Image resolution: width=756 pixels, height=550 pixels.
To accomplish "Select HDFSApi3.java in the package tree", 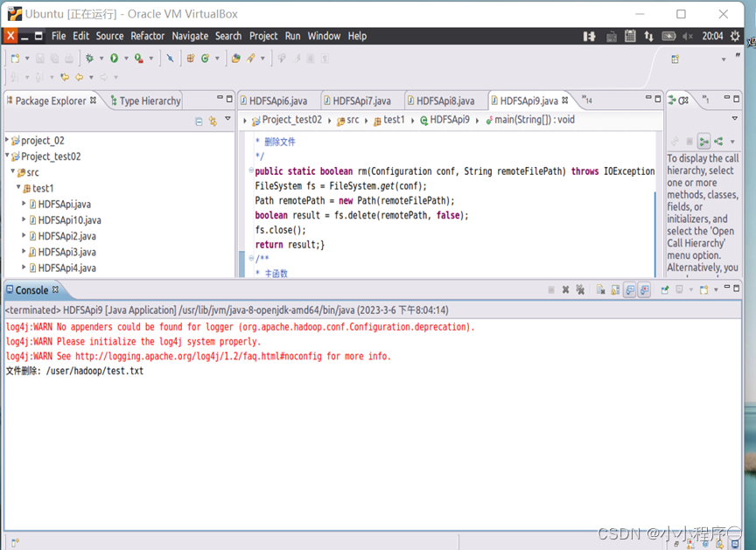I will click(66, 252).
